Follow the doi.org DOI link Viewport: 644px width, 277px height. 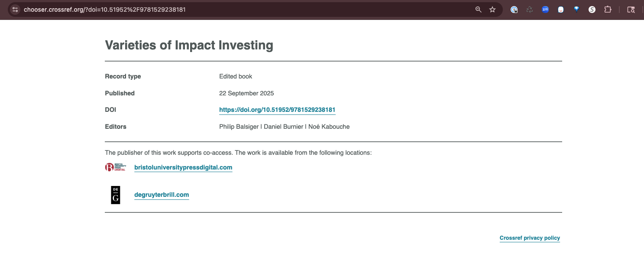pos(277,110)
